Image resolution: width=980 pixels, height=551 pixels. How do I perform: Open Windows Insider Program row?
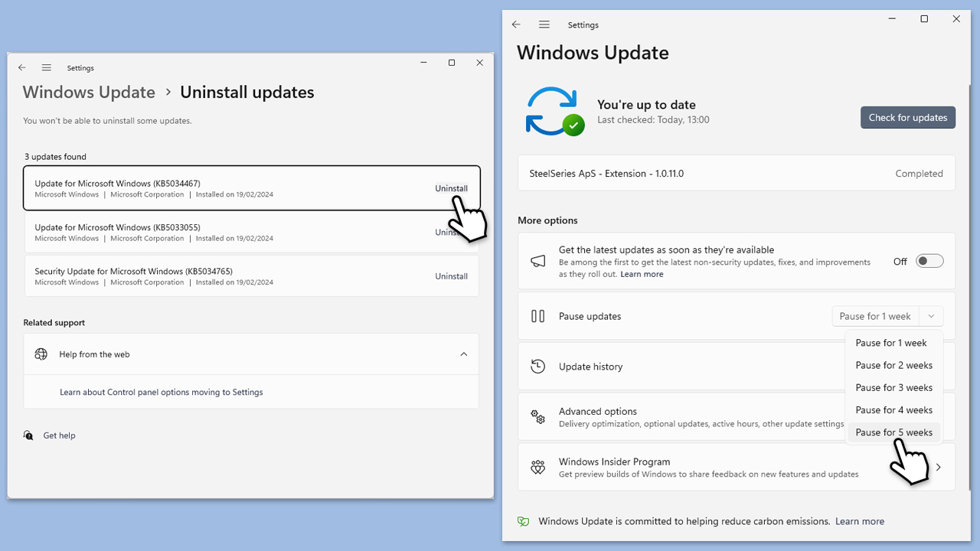[x=737, y=467]
